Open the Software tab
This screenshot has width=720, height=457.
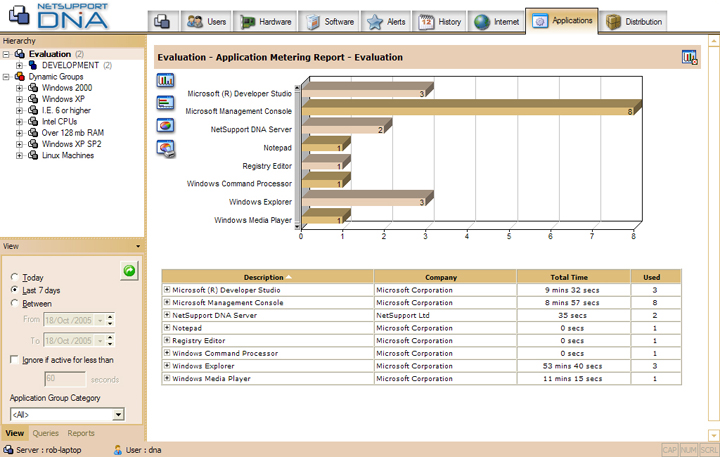click(x=330, y=22)
